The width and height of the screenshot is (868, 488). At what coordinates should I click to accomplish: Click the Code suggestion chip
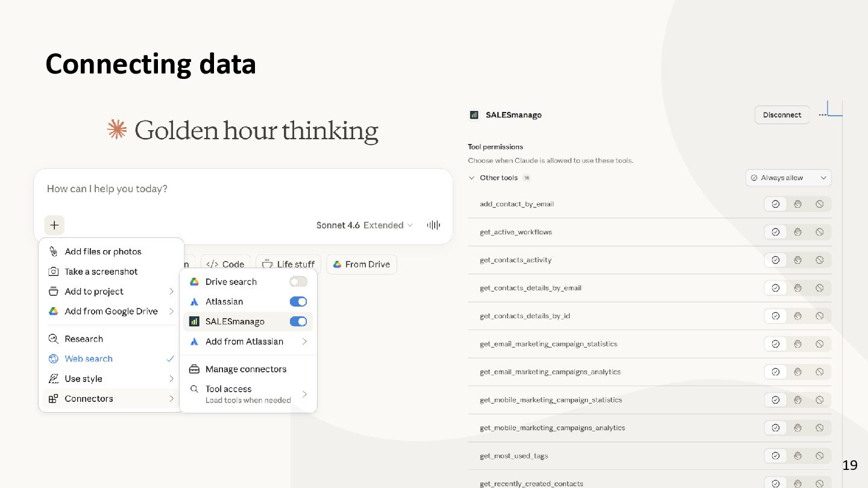pos(225,264)
